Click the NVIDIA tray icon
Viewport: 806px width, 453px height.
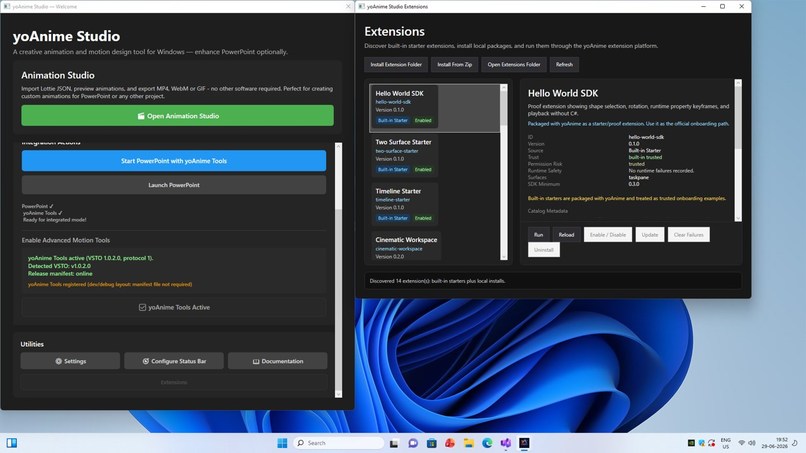coord(691,443)
